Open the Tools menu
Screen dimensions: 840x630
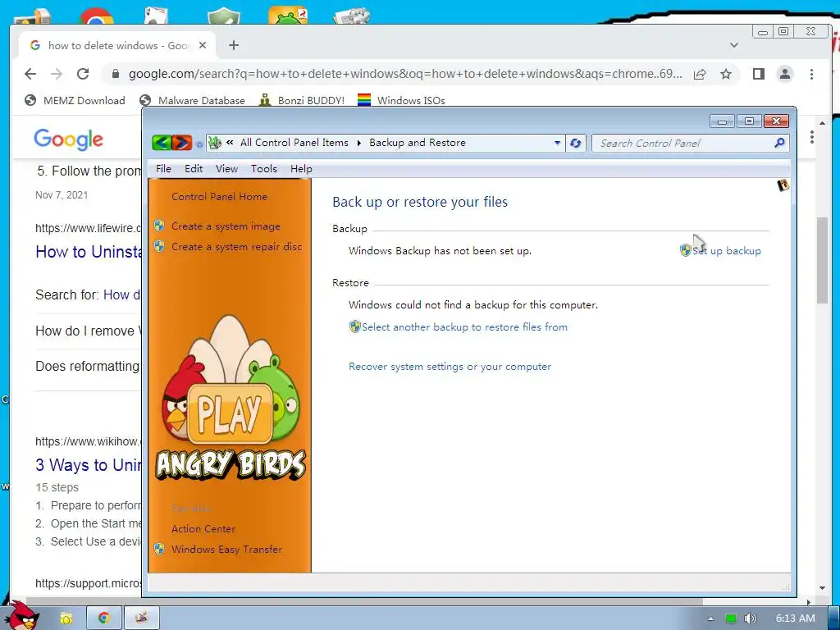[263, 169]
